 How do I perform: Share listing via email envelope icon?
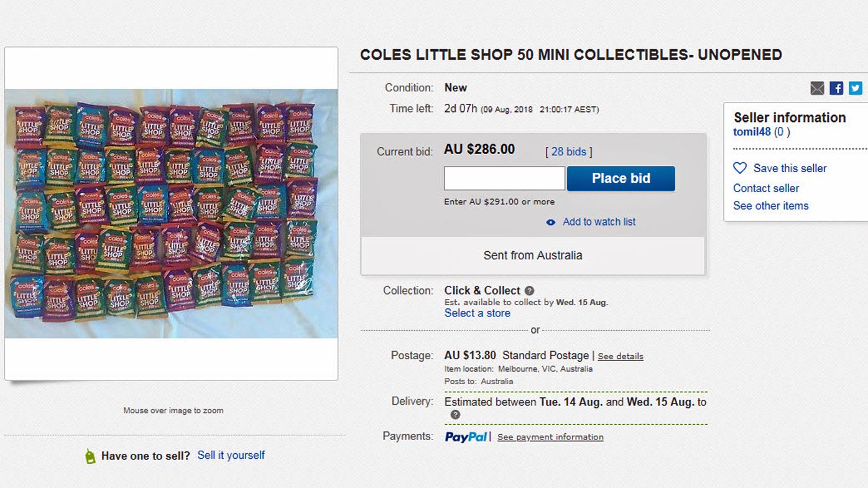click(x=817, y=88)
